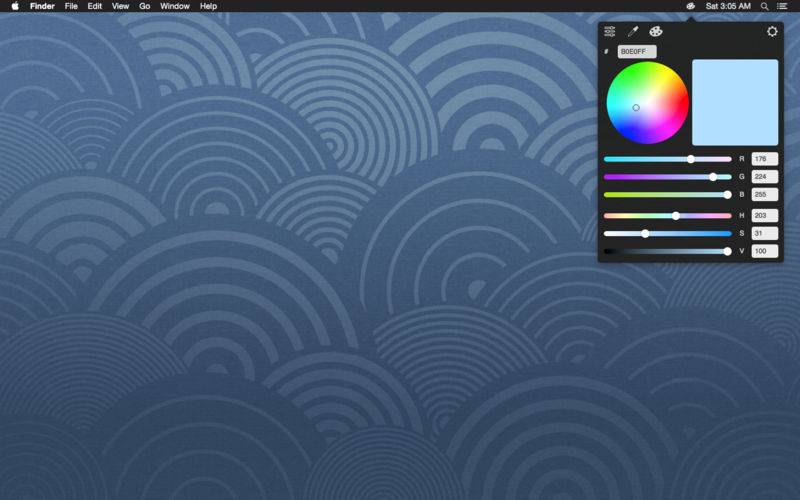Screen dimensions: 800x500
Task: Open the Finder menu
Action: pyautogui.click(x=42, y=6)
